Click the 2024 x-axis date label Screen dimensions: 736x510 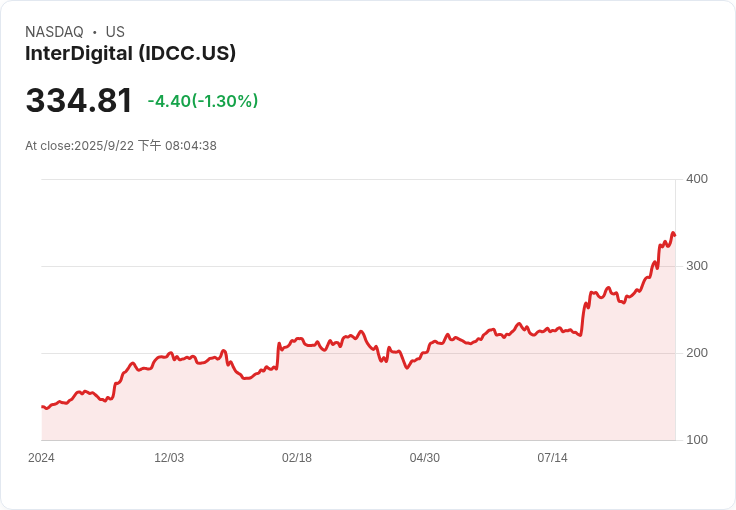pos(41,458)
